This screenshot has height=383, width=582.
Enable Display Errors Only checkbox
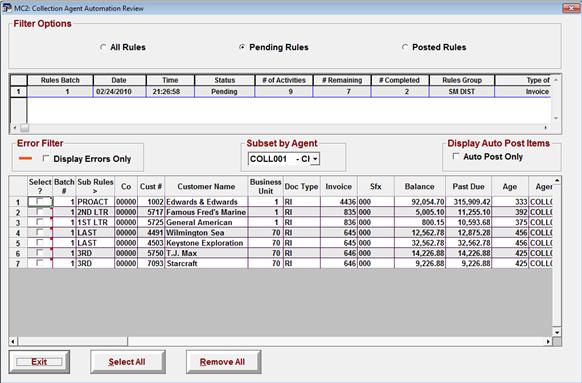coord(46,158)
